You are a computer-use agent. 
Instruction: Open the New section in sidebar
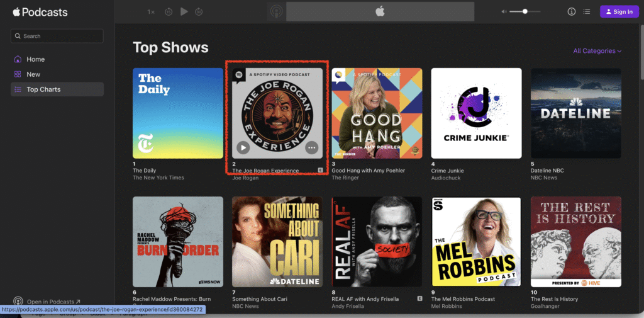[33, 74]
